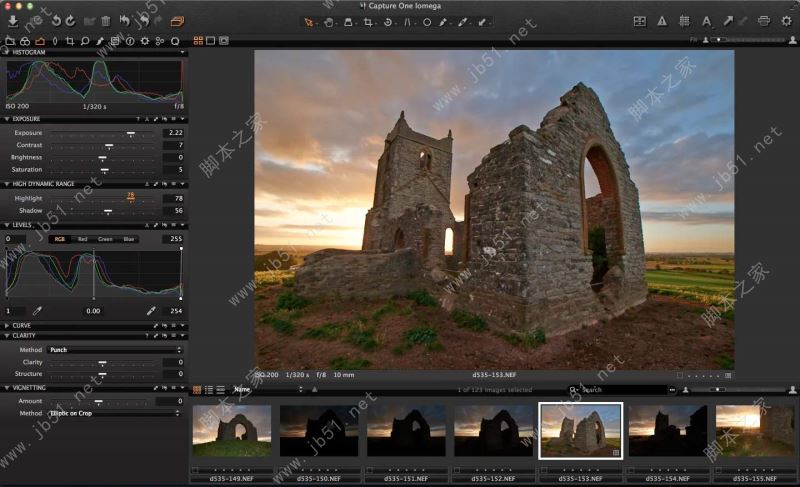The width and height of the screenshot is (800, 487).
Task: Switch viewer to multi-view grid mode
Action: point(198,41)
